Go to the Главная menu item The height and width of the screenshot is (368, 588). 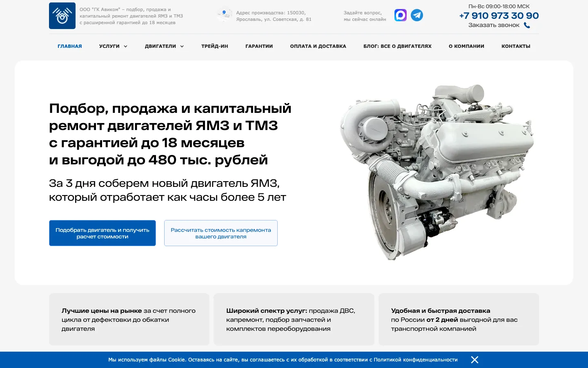click(70, 46)
